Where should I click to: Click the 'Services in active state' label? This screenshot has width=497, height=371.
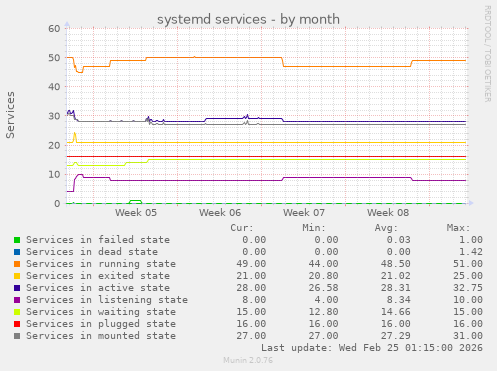tap(98, 288)
